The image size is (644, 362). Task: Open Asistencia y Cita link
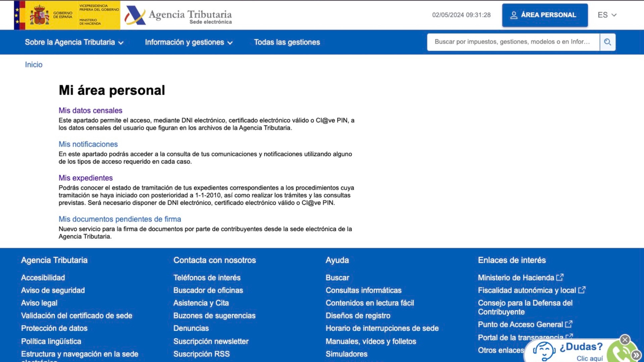pyautogui.click(x=201, y=303)
